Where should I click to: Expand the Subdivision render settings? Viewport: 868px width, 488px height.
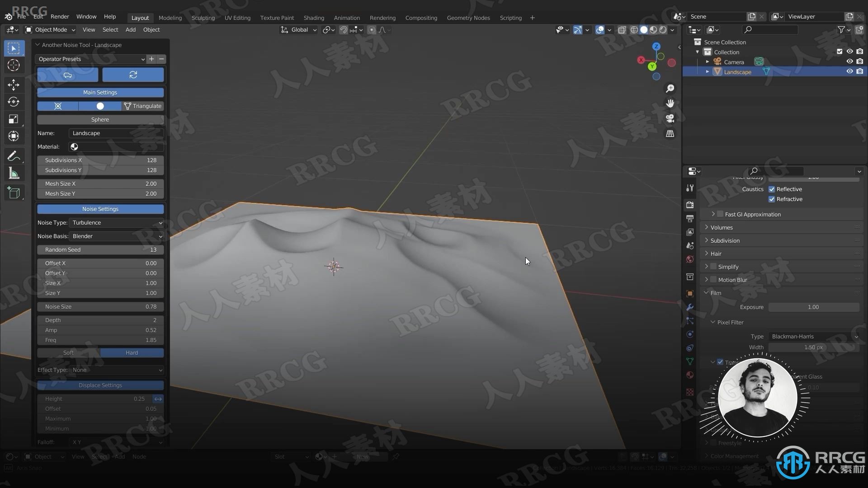tap(725, 240)
